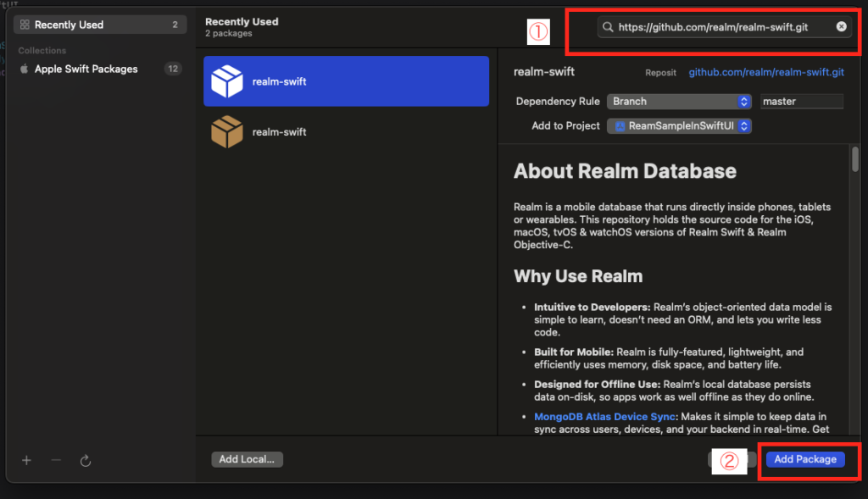Click the README vertical scrollbar
Viewport: 868px width, 499px height.
854,159
